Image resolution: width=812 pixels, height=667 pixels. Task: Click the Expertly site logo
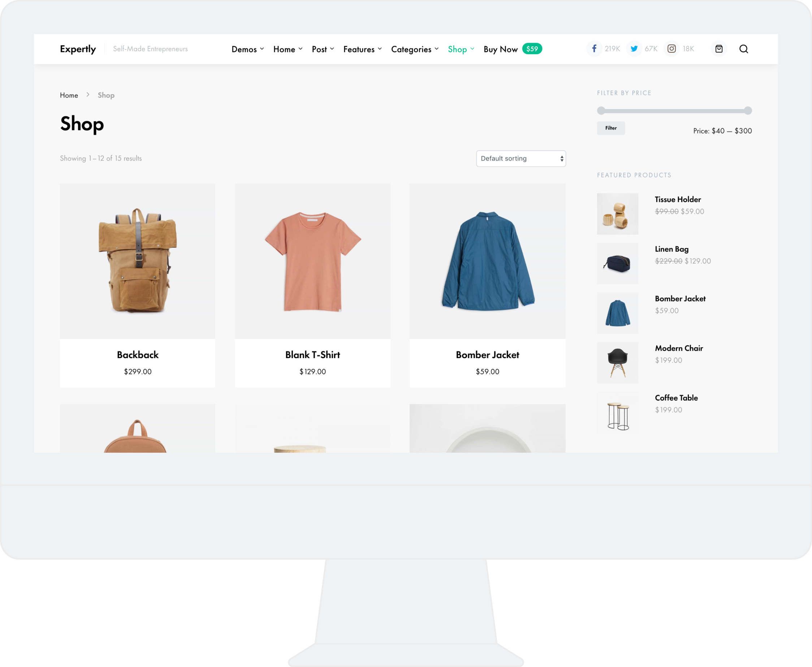click(78, 49)
